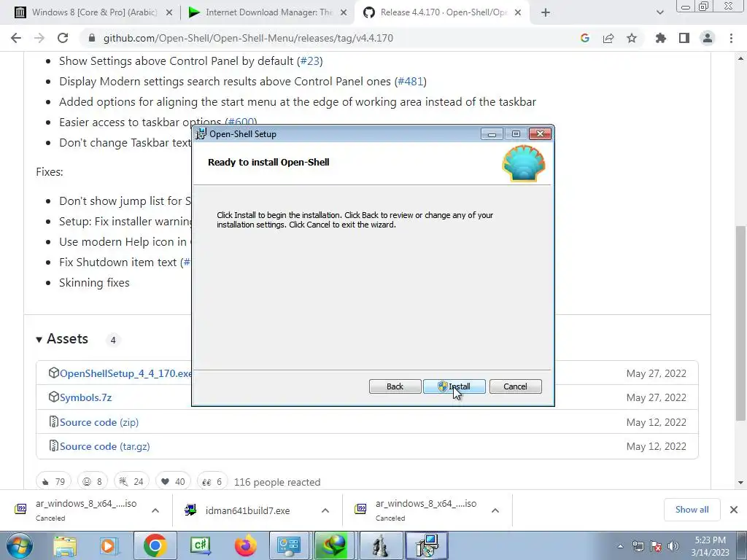Click the page vertical scrollbar thumb
747x560 pixels.
[740, 323]
